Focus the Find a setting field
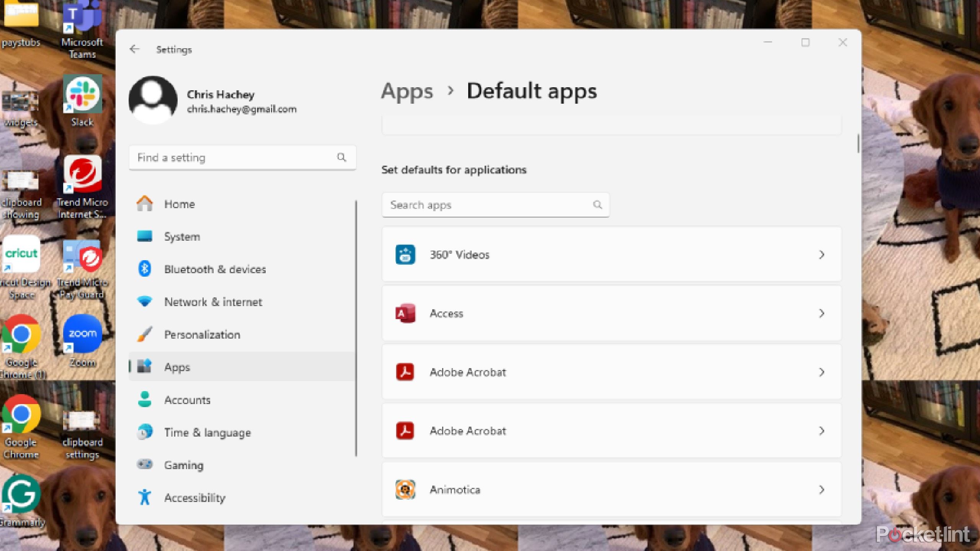The width and height of the screenshot is (980, 551). (x=242, y=157)
